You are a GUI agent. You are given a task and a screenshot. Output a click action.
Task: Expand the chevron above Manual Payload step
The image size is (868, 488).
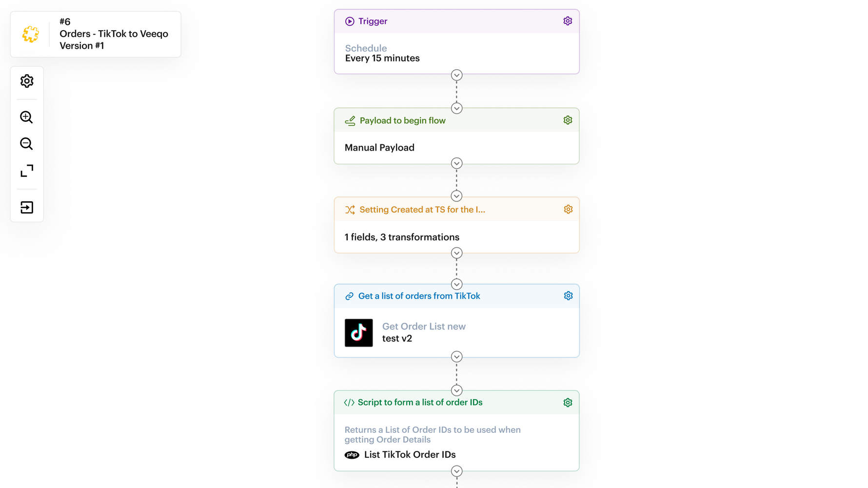[456, 108]
